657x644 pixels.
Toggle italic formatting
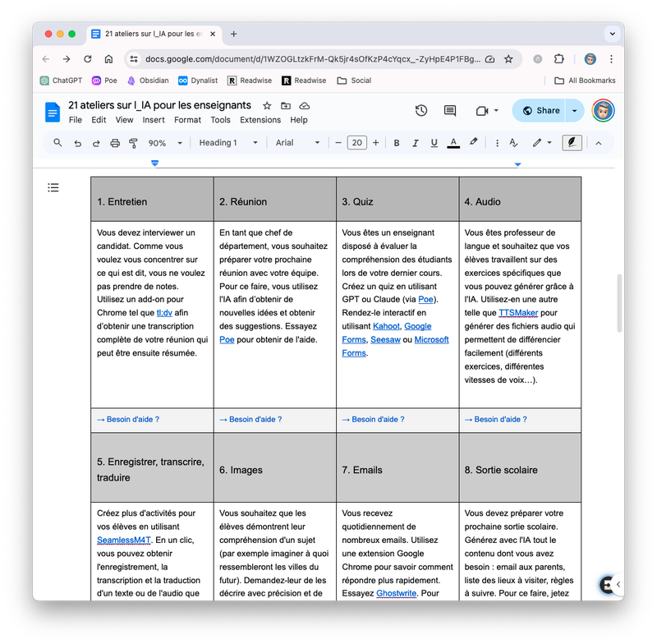click(416, 143)
